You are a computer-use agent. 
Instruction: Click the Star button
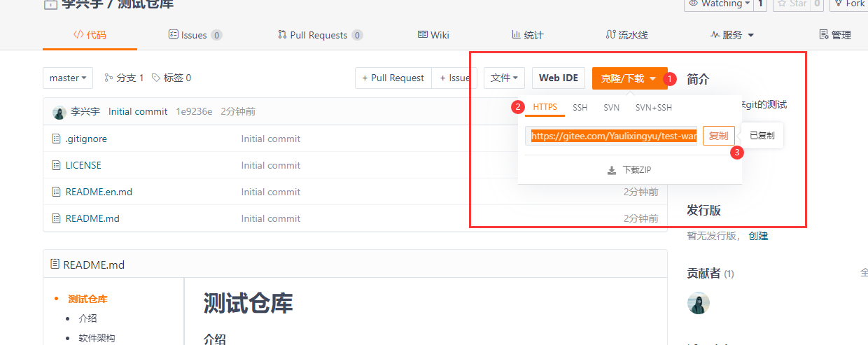tap(792, 4)
